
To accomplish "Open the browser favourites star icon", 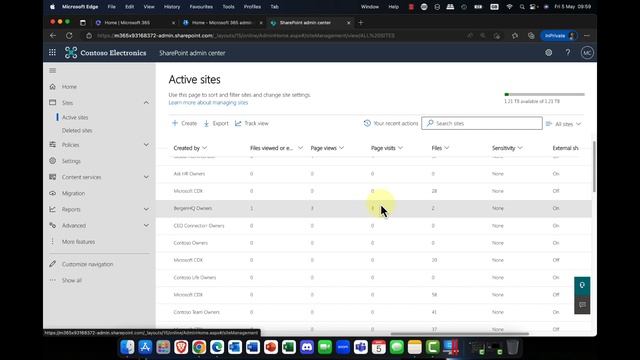I will tap(515, 36).
